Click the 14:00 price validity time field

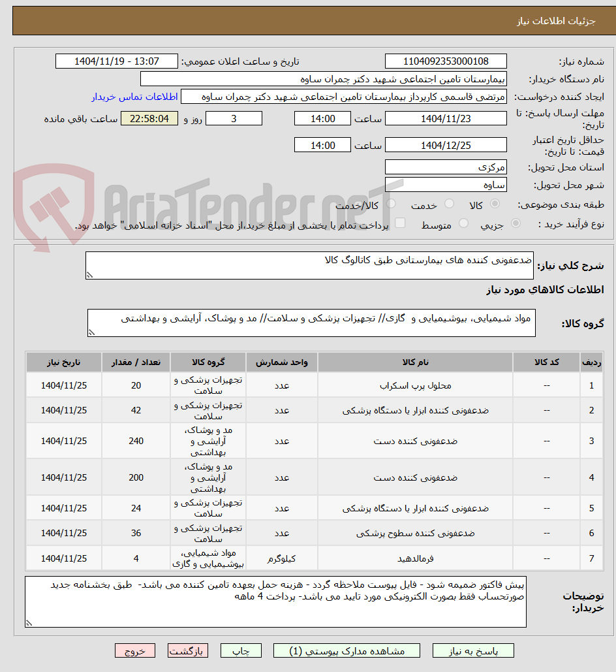[x=322, y=145]
